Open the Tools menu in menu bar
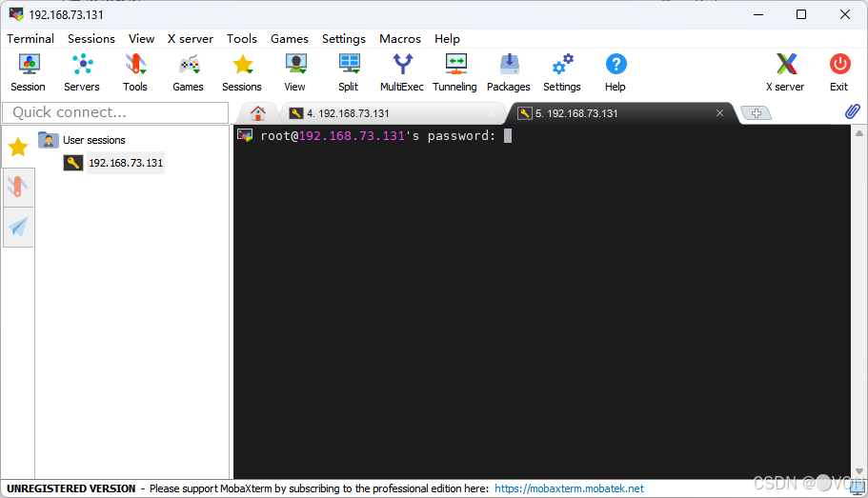Screen dimensions: 868x498 point(242,39)
